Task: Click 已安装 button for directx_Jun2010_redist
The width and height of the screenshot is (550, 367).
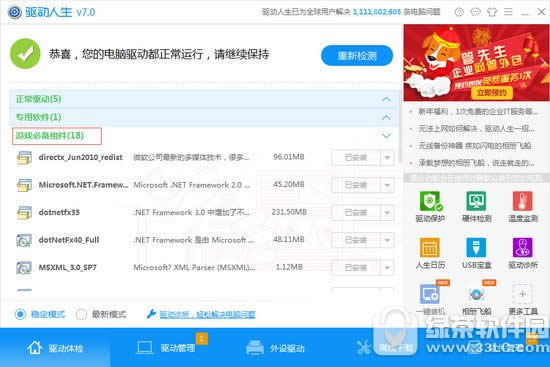Action: [356, 158]
